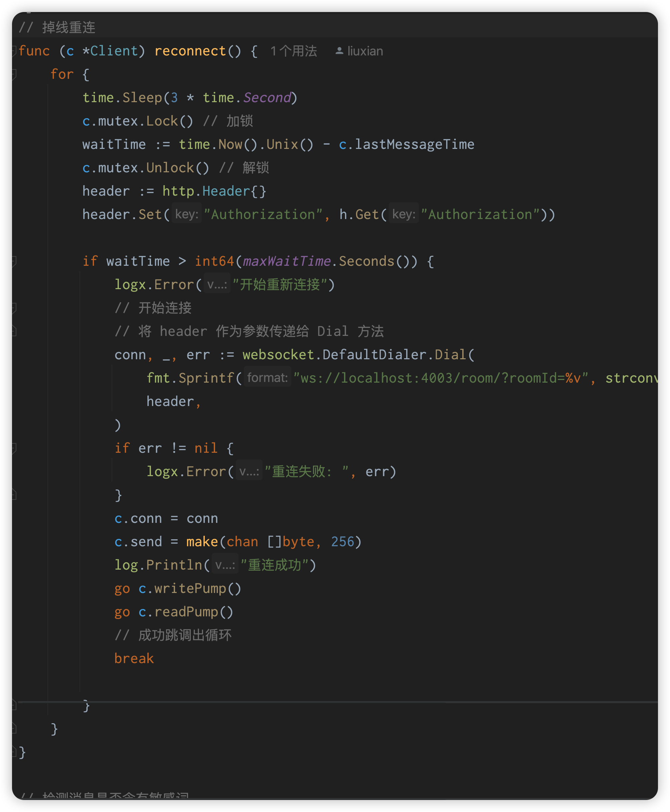Click the fold-end marker at function's closing brace
This screenshot has width=670, height=812.
point(14,752)
